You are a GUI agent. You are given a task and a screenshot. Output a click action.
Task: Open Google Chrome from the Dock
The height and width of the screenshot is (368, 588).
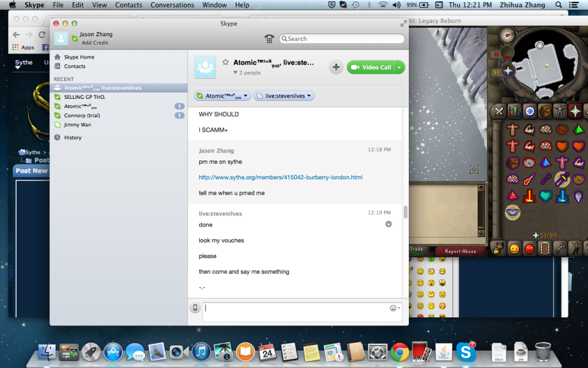pos(400,352)
